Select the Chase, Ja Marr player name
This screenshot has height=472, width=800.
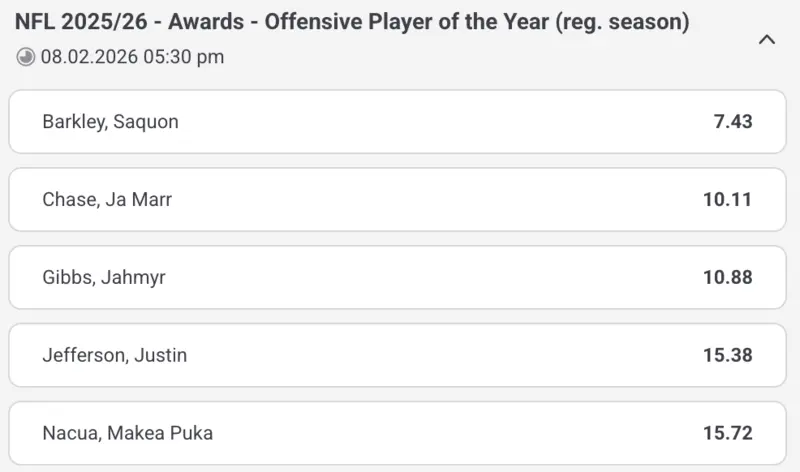point(107,200)
